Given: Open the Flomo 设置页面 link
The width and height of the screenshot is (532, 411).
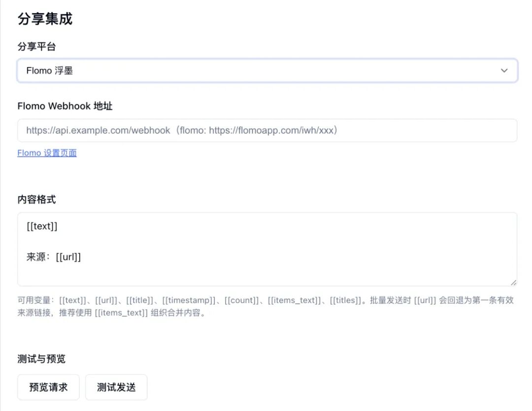Looking at the screenshot, I should [x=47, y=153].
